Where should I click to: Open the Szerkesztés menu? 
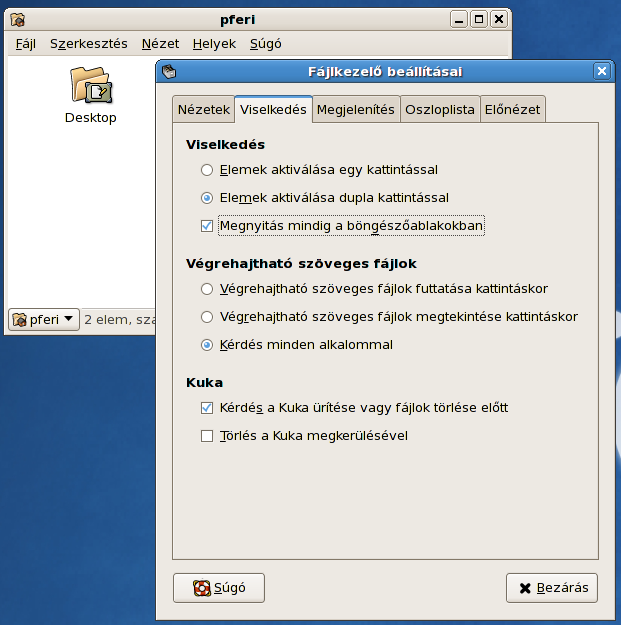pyautogui.click(x=88, y=44)
